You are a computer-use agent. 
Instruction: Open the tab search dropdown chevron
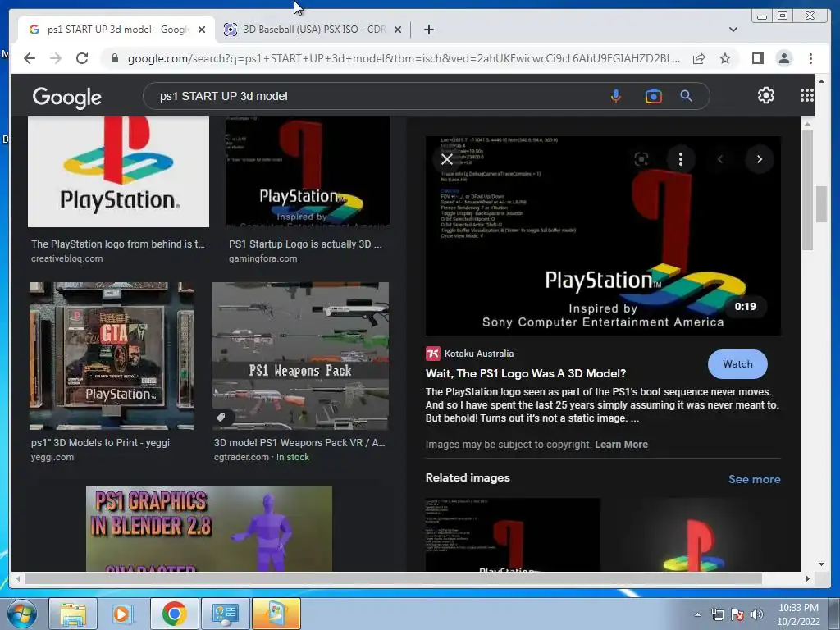(733, 30)
